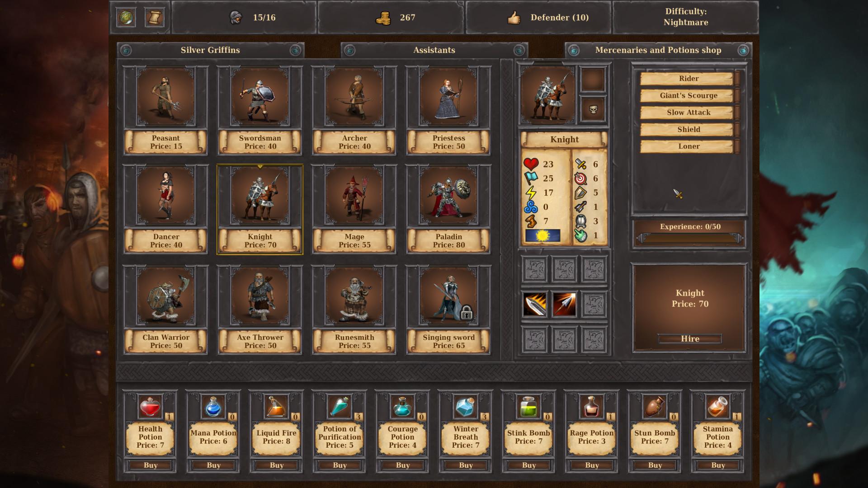Click the skull icon beside the Knight portrait

[594, 110]
